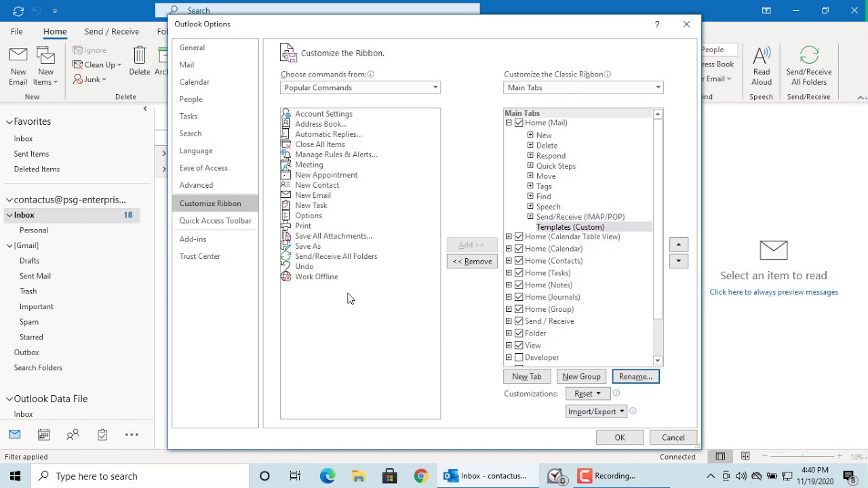868x488 pixels.
Task: Select the Quick Access Toolbar category
Action: coord(215,221)
